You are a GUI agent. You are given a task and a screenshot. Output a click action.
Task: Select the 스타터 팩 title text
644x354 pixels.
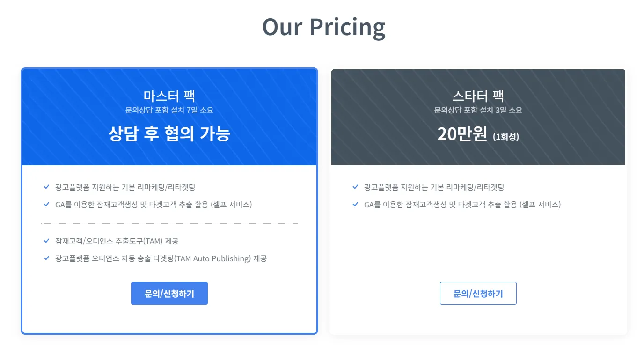pyautogui.click(x=478, y=96)
